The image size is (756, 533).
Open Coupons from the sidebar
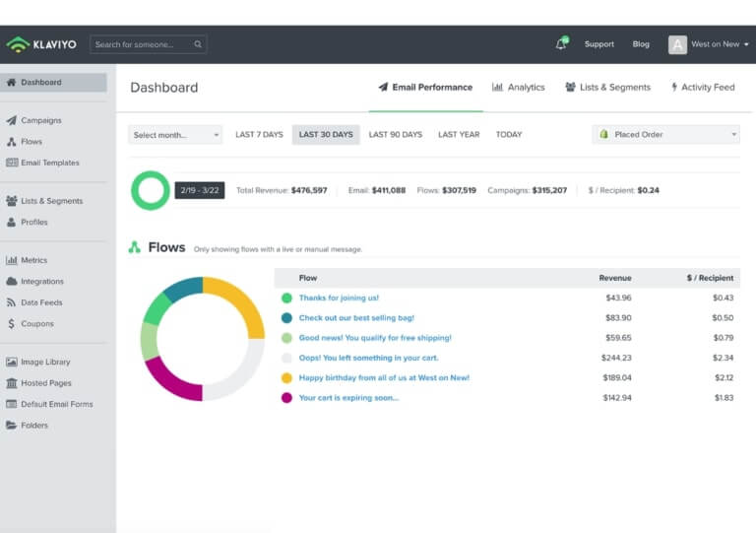[x=37, y=323]
